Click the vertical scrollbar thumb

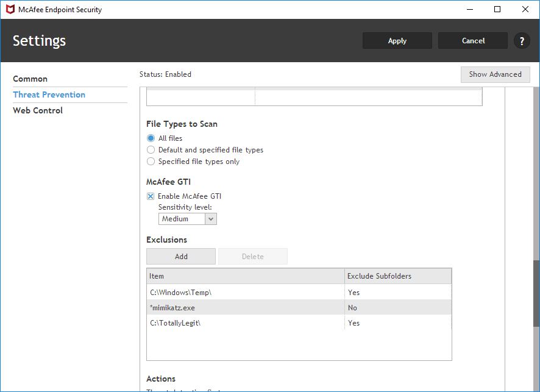coord(536,293)
